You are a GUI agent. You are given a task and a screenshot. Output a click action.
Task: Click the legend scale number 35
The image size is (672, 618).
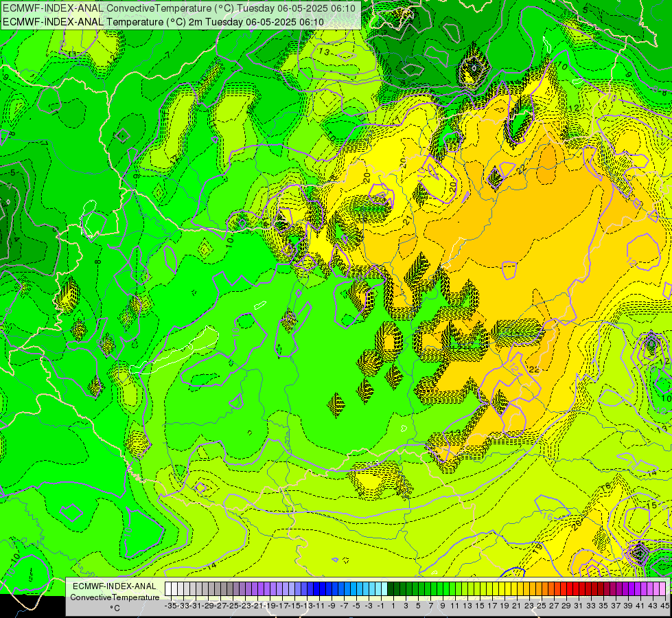click(x=603, y=606)
